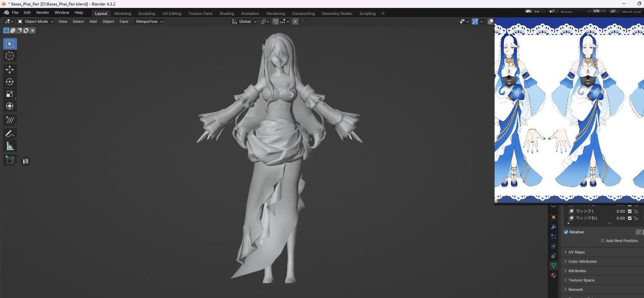Viewport: 644px width, 298px height.
Task: Switch to the UV Editing workspace tab
Action: (x=172, y=13)
